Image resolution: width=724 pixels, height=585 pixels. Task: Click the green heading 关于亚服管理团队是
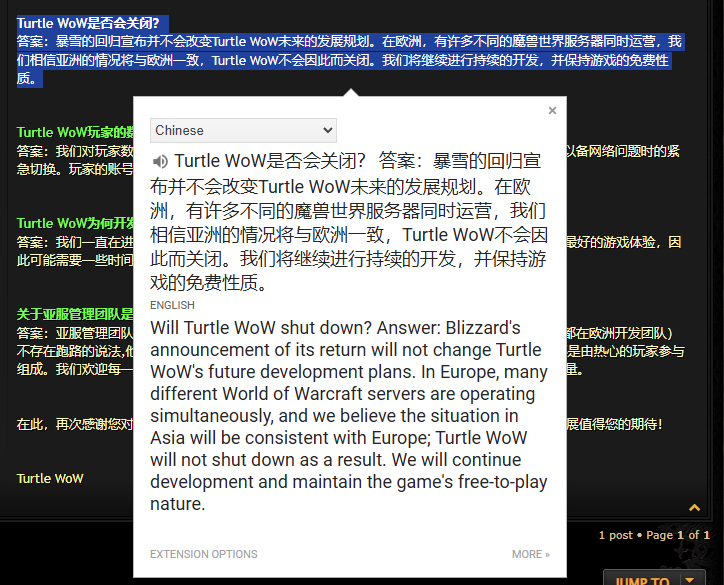pos(75,314)
